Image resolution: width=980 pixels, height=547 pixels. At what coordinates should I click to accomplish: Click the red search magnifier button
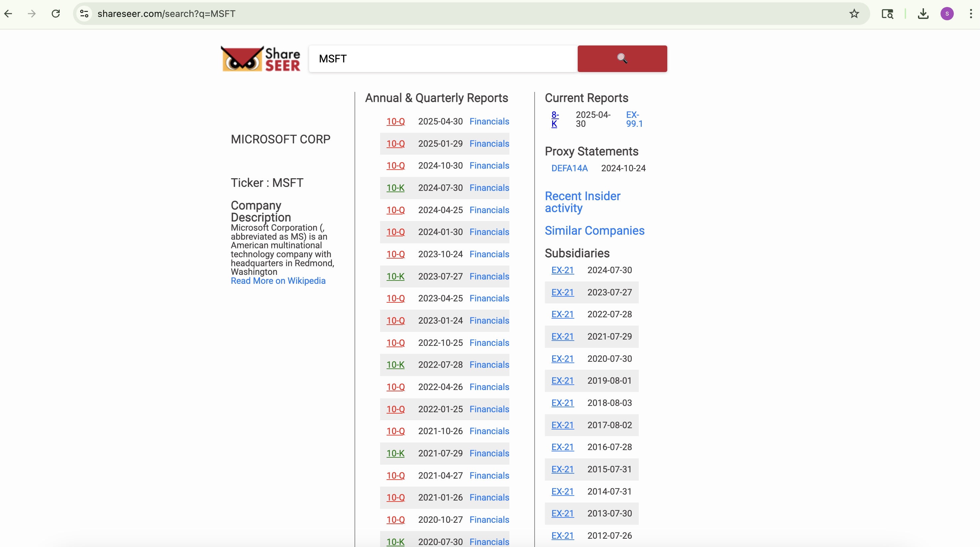pyautogui.click(x=622, y=59)
